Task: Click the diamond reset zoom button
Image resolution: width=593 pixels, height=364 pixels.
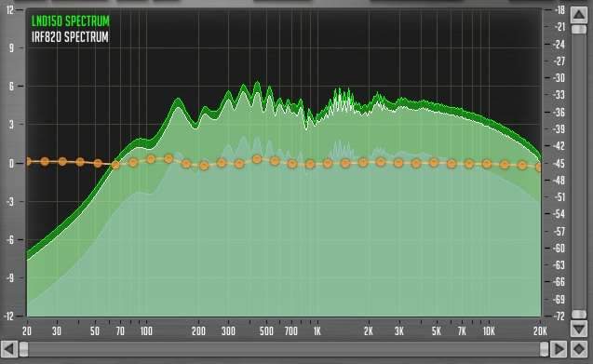Action: pyautogui.click(x=579, y=348)
